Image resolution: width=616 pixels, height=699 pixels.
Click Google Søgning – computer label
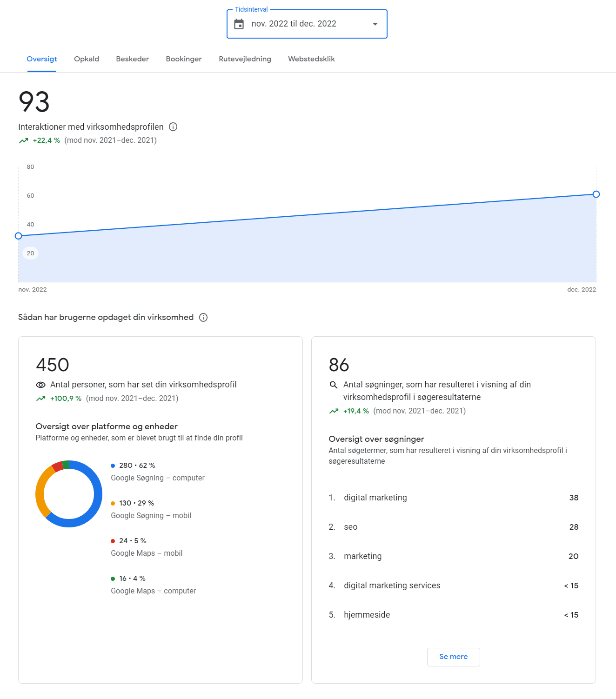[x=158, y=478]
